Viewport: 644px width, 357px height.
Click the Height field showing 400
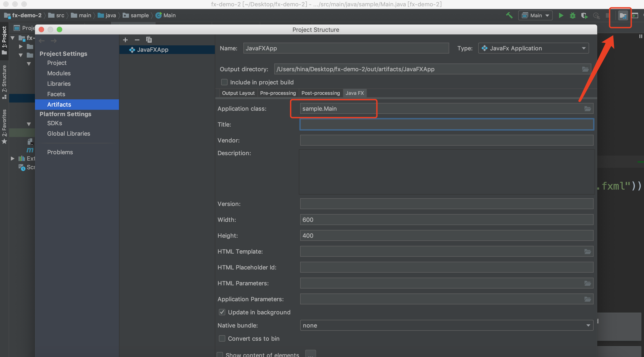click(446, 235)
